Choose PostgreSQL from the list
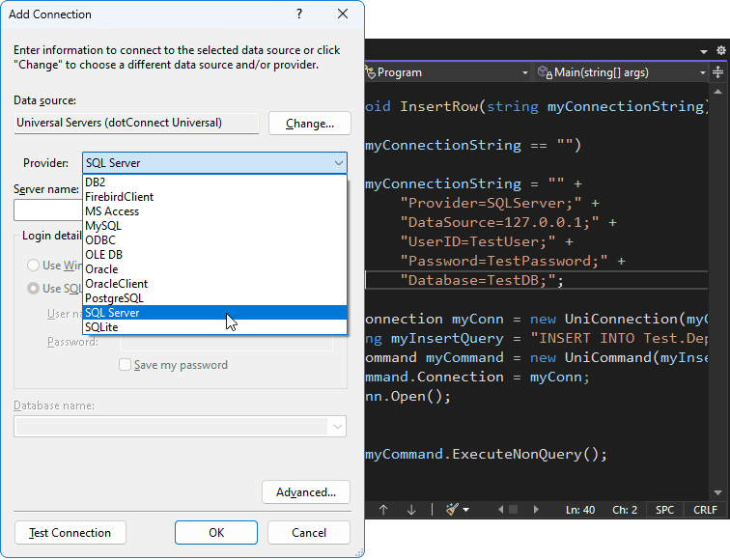Viewport: 730px width, 560px height. 214,298
